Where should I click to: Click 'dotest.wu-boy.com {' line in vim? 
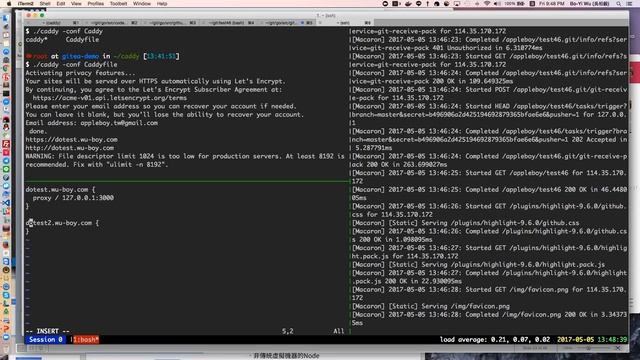(60, 189)
